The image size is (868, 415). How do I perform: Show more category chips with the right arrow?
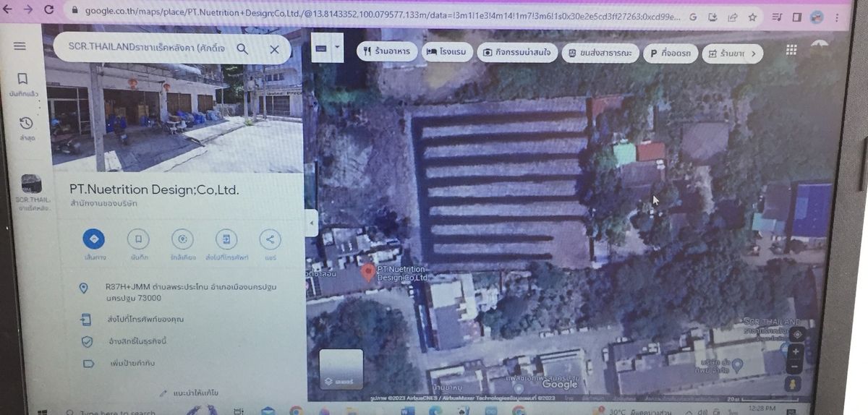pyautogui.click(x=754, y=54)
